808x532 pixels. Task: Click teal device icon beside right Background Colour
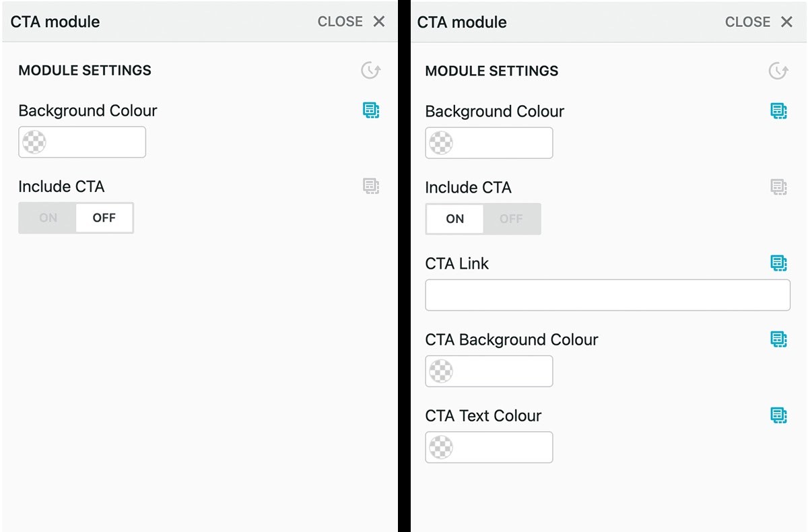tap(778, 111)
